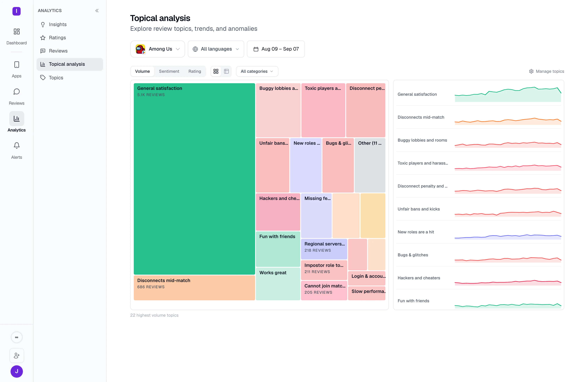Screen dimensions: 588x382
Task: Open the Dashboard grid icon
Action: [x=17, y=31]
